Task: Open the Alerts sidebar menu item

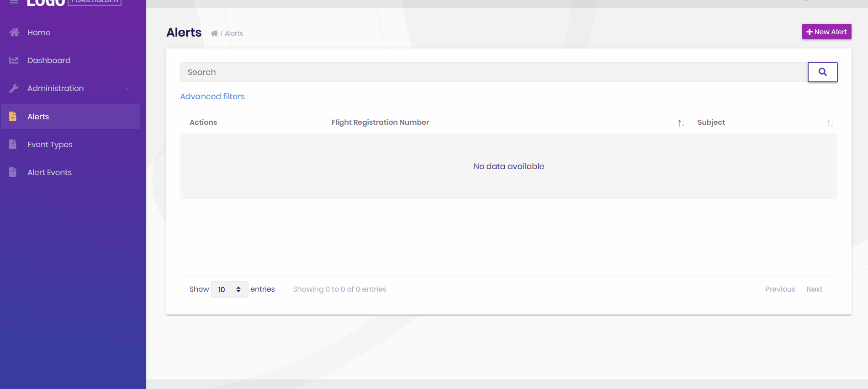Action: coord(38,117)
